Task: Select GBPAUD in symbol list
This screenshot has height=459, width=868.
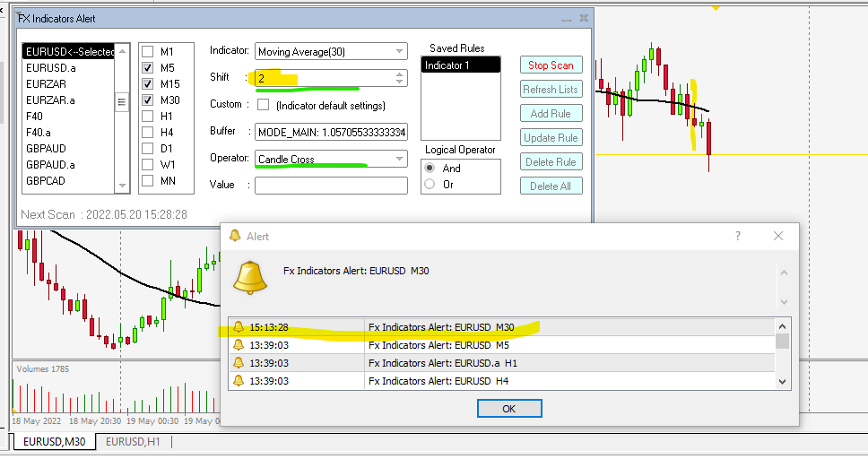Action: click(69, 149)
